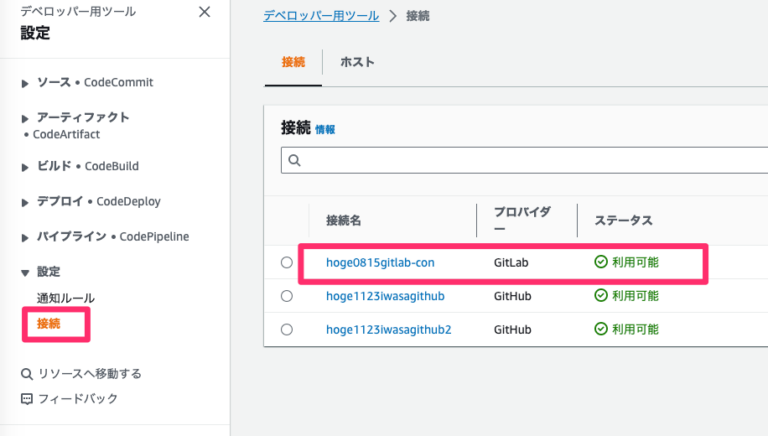
Task: Click GitHub provider in hoge1123iwasagithub row
Action: (x=512, y=296)
